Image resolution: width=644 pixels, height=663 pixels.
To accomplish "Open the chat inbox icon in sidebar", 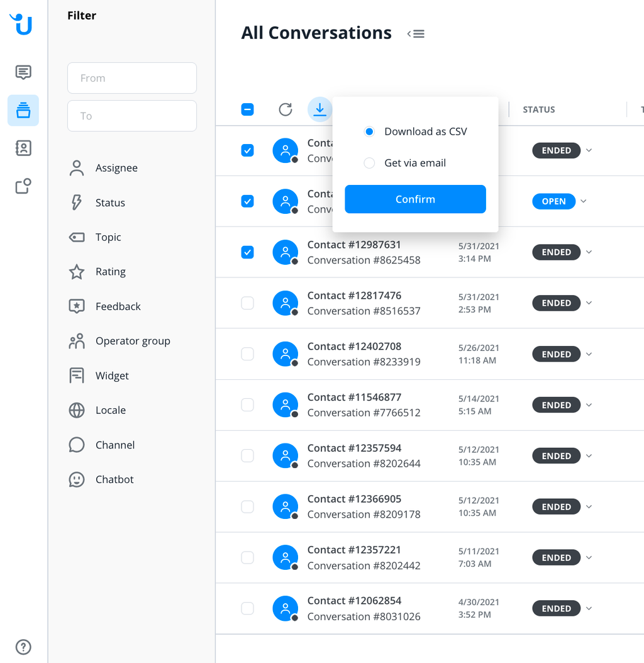I will coord(23,72).
